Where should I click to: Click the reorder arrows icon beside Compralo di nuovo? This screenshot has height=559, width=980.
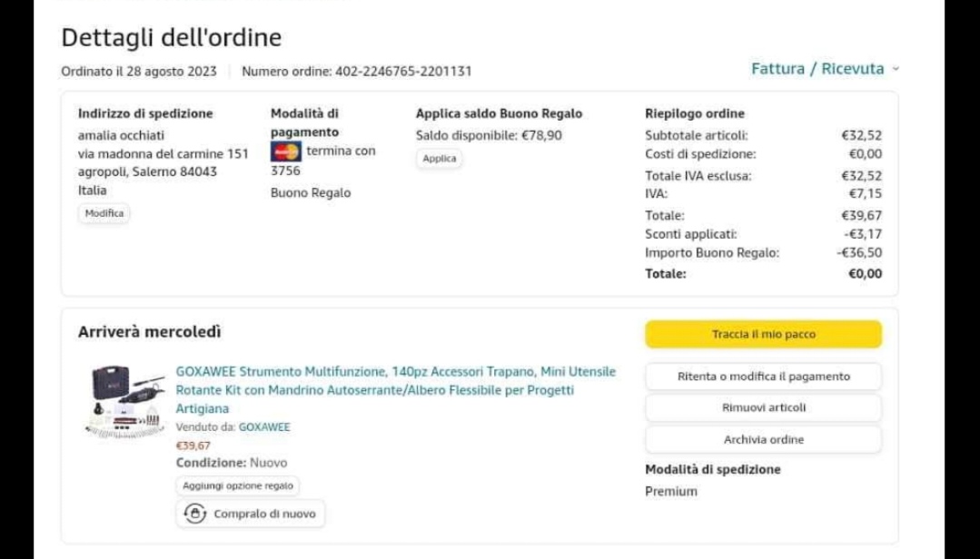pyautogui.click(x=194, y=514)
